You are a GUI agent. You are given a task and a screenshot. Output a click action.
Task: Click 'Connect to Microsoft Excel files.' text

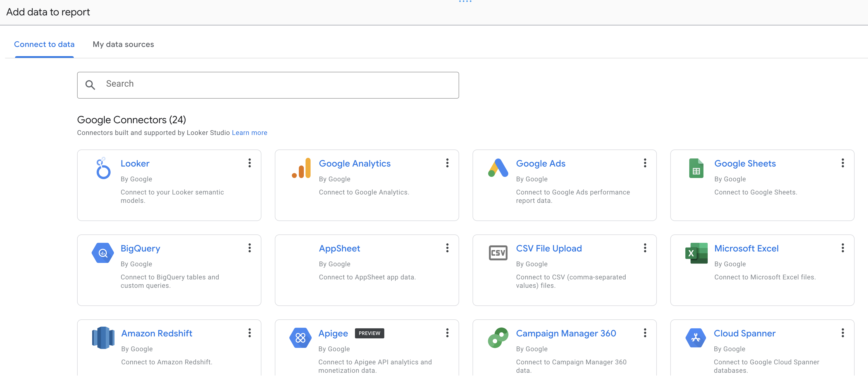pyautogui.click(x=765, y=277)
